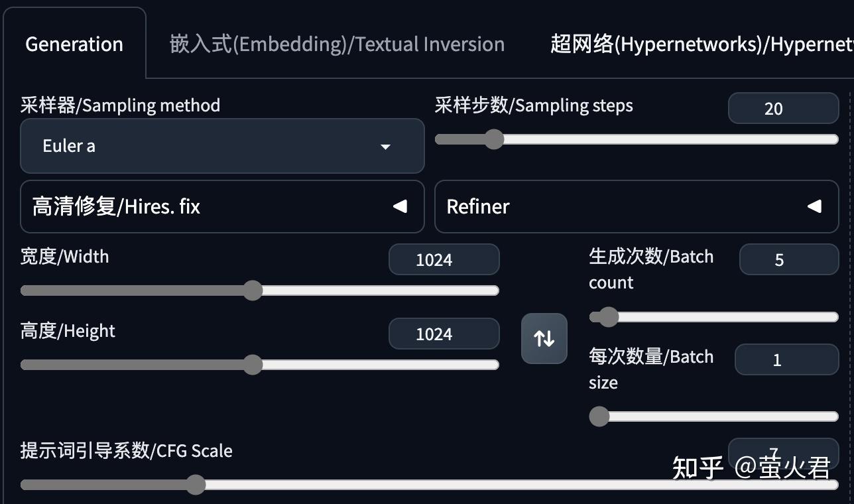Viewport: 854px width, 504px height.
Task: Click the Batch count slider handle
Action: point(607,317)
